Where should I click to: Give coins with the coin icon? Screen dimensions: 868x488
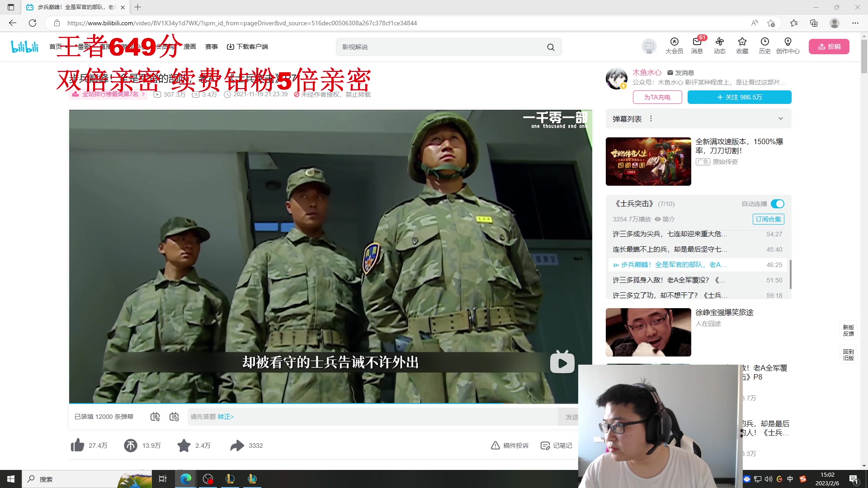[131, 446]
